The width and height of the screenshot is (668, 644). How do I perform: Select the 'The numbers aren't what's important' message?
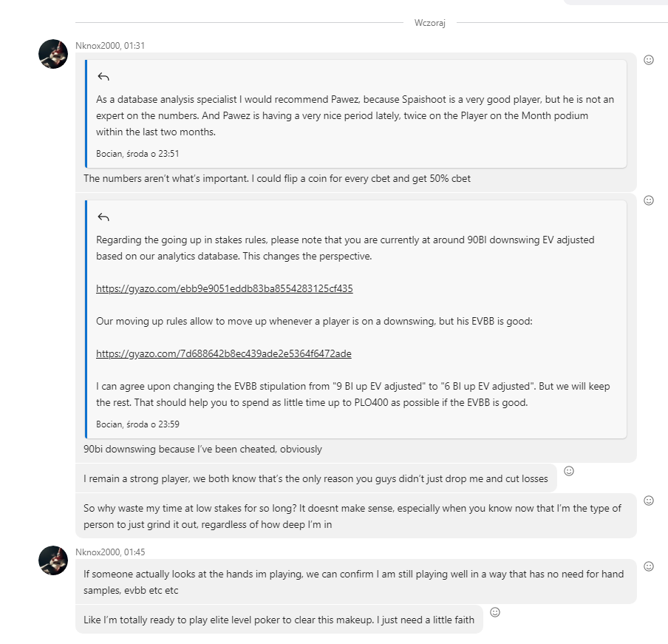pyautogui.click(x=276, y=178)
